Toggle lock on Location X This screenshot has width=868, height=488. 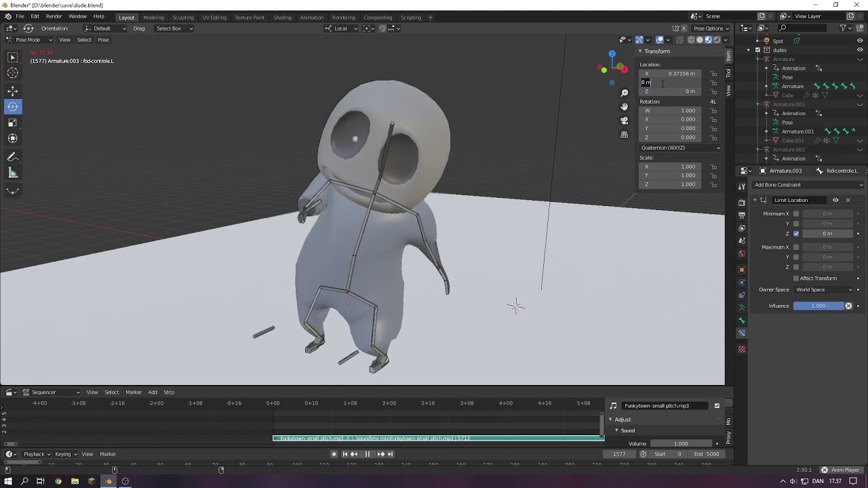point(713,74)
